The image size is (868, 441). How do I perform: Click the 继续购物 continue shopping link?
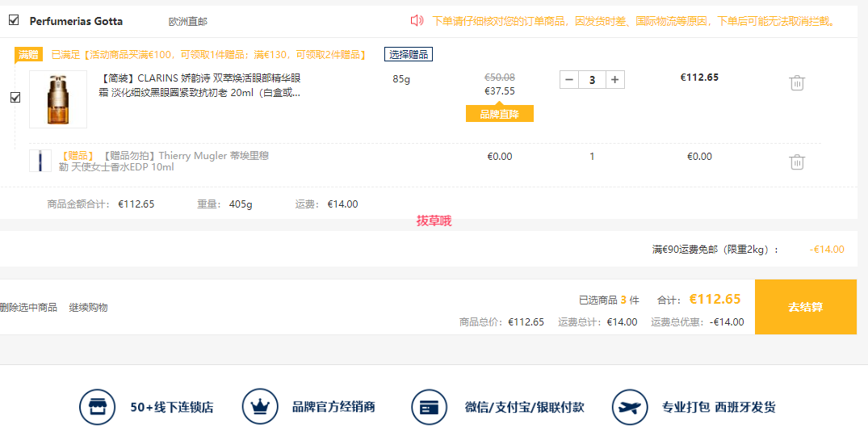point(88,308)
